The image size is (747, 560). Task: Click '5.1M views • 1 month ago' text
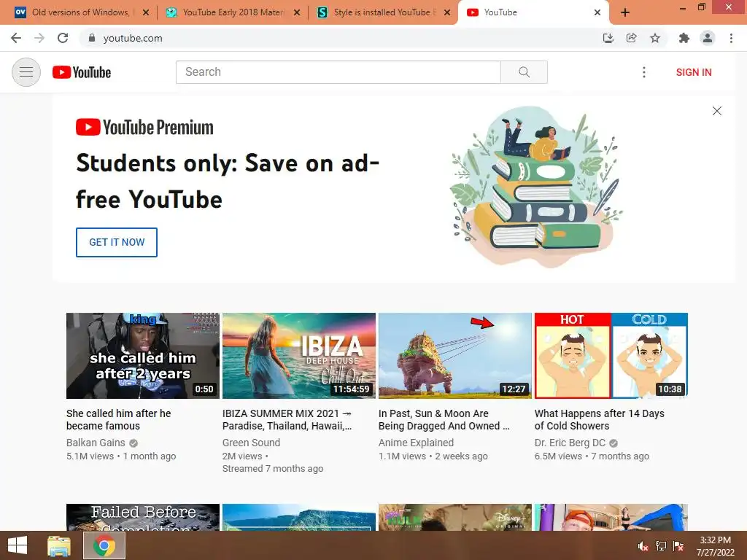[x=121, y=456]
